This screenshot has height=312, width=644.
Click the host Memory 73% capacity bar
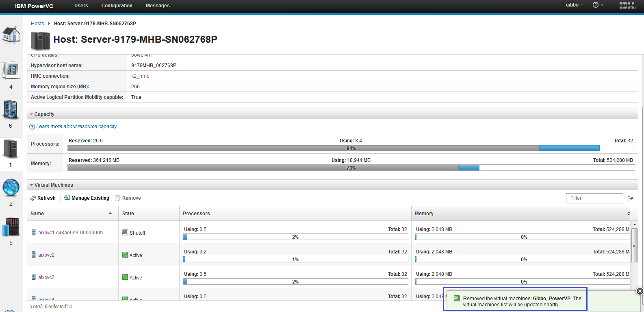click(x=351, y=168)
